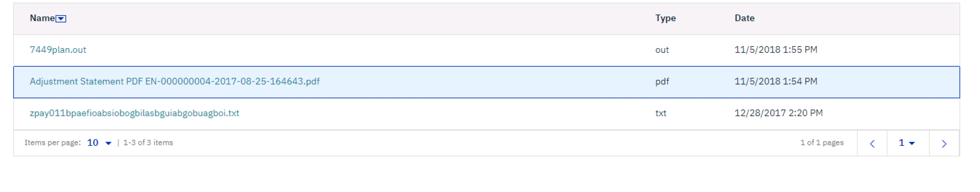Expand the page selector showing 1

pyautogui.click(x=905, y=143)
